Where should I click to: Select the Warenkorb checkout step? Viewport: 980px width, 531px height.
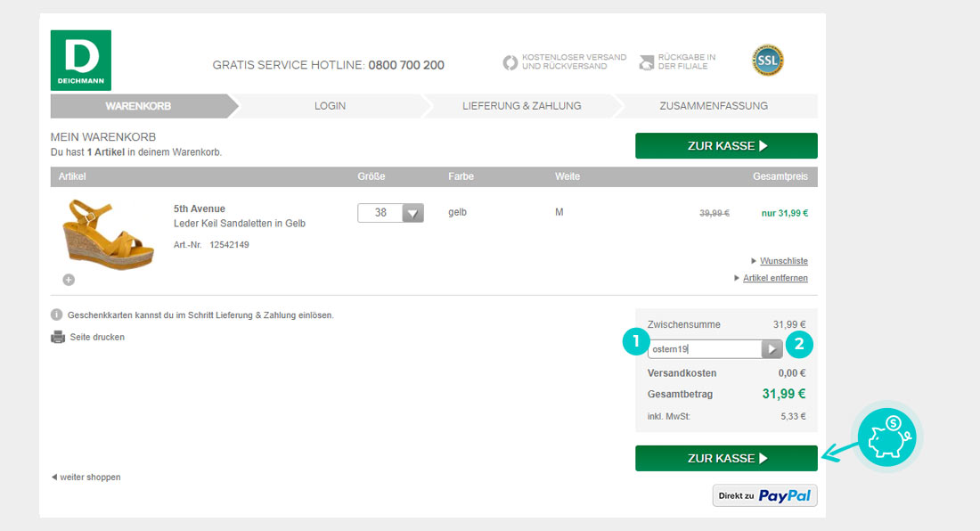138,106
